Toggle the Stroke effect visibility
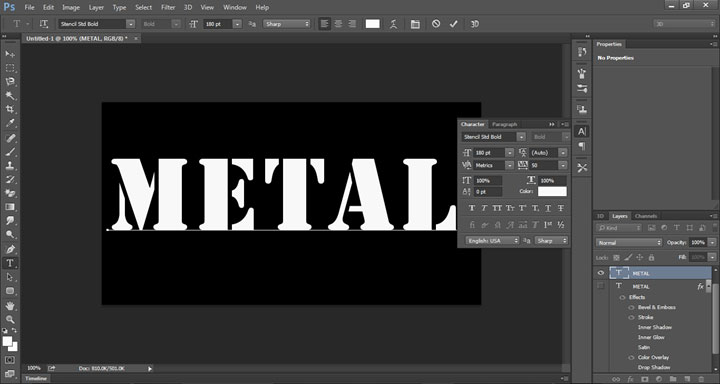This screenshot has width=720, height=384. 631,317
